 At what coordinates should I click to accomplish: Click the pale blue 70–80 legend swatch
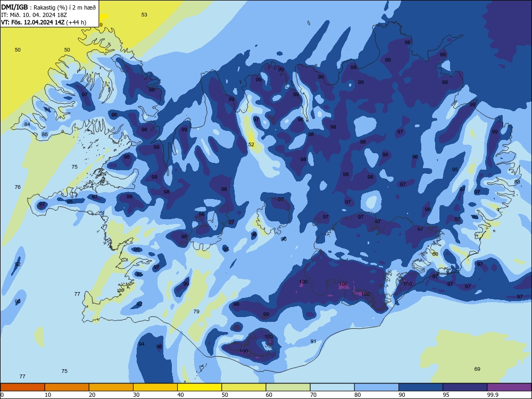332,387
